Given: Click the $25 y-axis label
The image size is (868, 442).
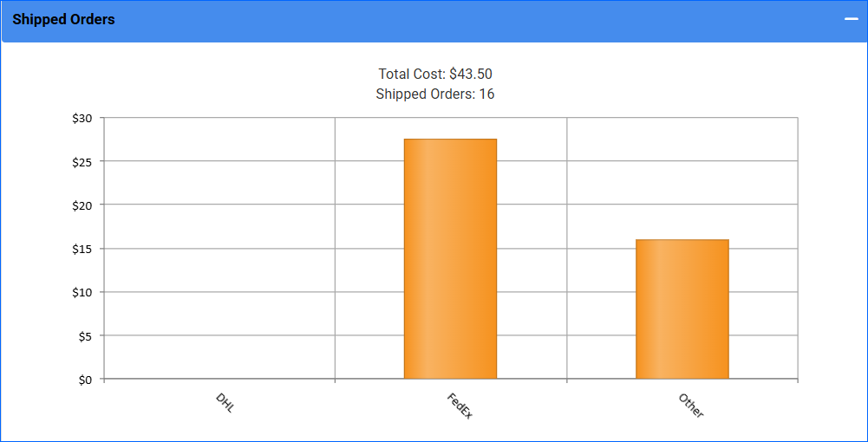Looking at the screenshot, I should pos(82,161).
